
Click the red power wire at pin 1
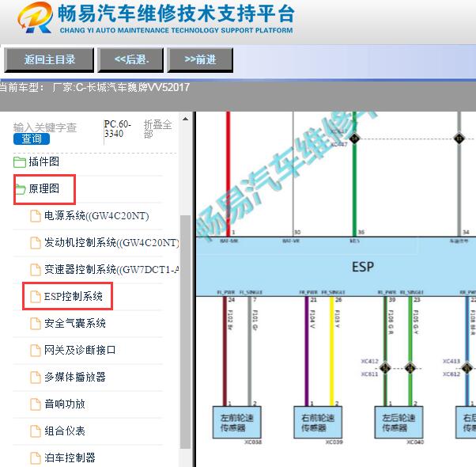coord(228,174)
